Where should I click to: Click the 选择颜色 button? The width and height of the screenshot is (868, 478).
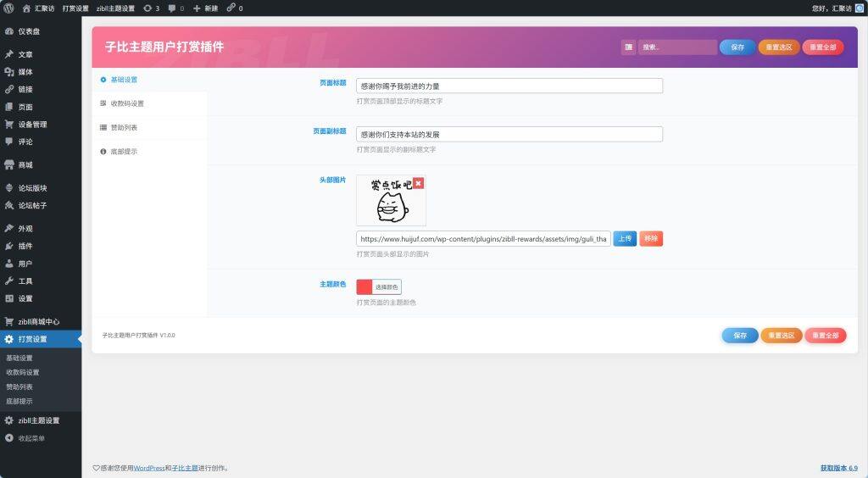click(387, 286)
